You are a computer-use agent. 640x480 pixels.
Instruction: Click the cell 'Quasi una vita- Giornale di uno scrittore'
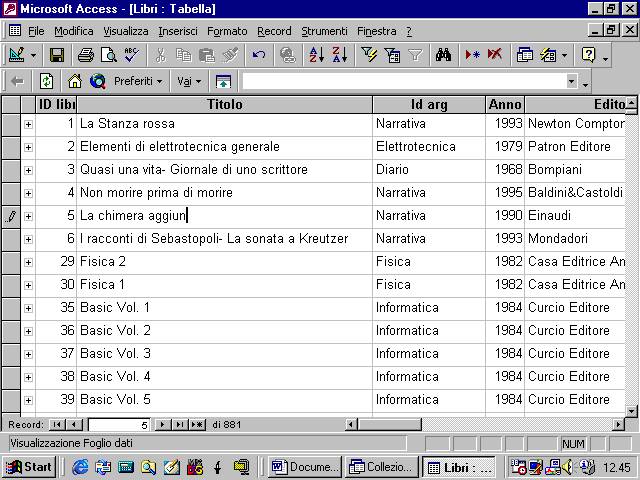pos(224,170)
